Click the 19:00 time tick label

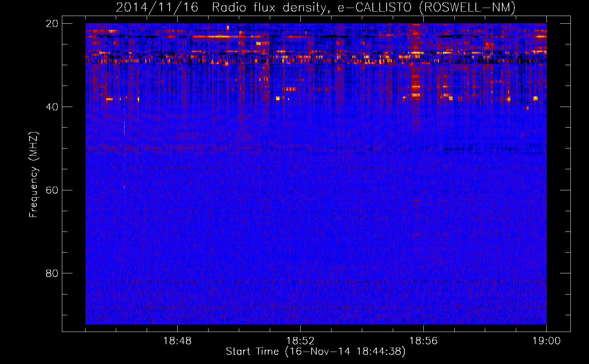point(546,341)
